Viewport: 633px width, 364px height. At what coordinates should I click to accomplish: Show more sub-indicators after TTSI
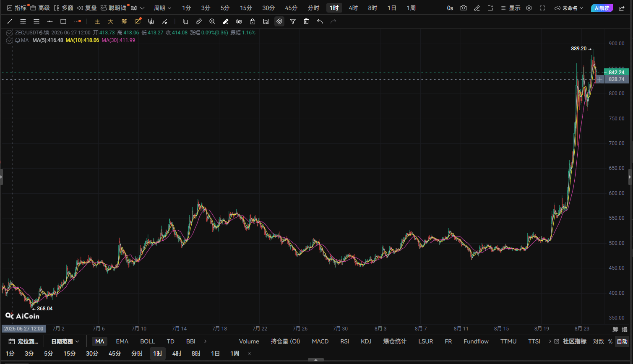coord(550,341)
